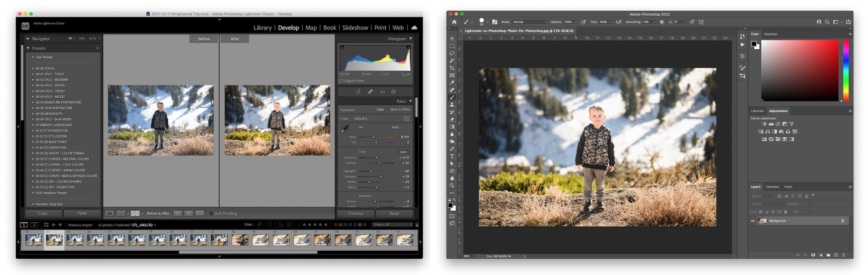Expand the User Presets folder
Image resolution: width=868 pixels, height=275 pixels.
33,57
